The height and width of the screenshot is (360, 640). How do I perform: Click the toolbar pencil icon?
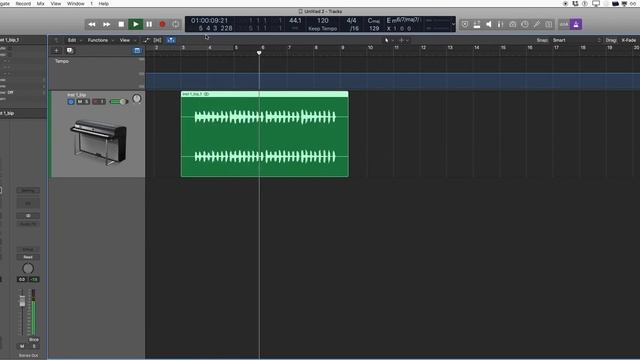coord(537,24)
